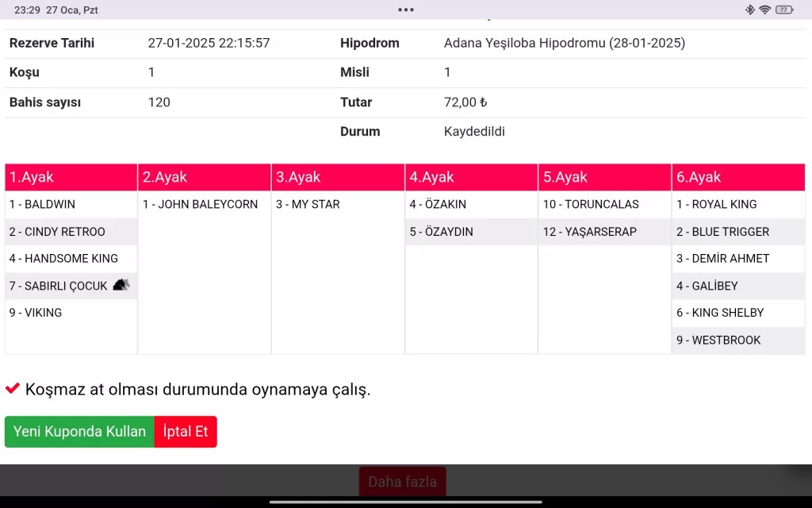The width and height of the screenshot is (812, 508).
Task: Tap the Bluetooth status icon
Action: click(x=749, y=10)
